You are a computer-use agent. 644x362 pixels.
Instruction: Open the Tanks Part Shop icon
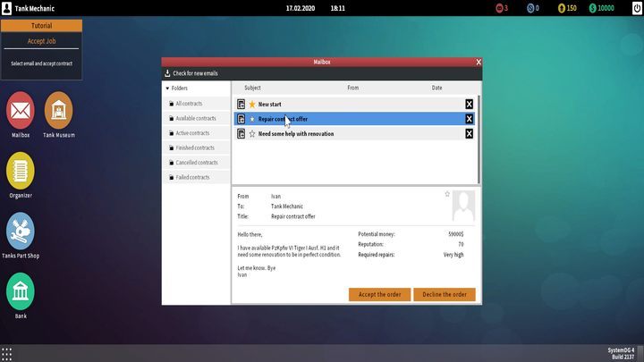click(21, 231)
